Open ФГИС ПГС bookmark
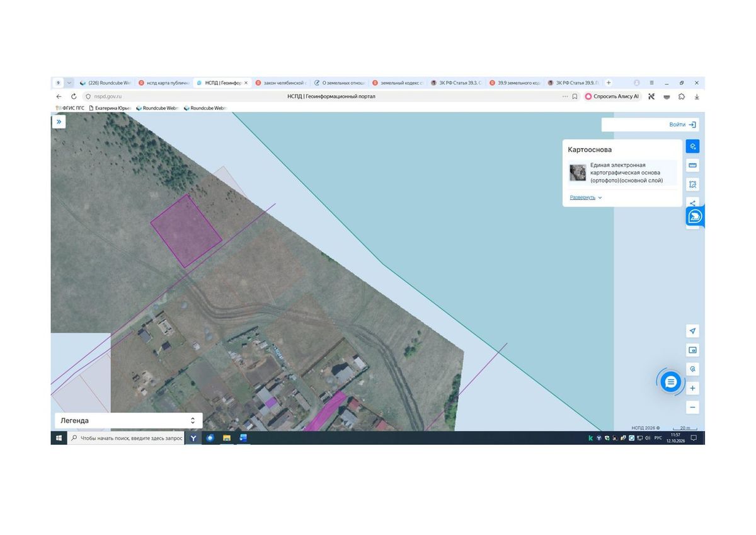 [70, 108]
